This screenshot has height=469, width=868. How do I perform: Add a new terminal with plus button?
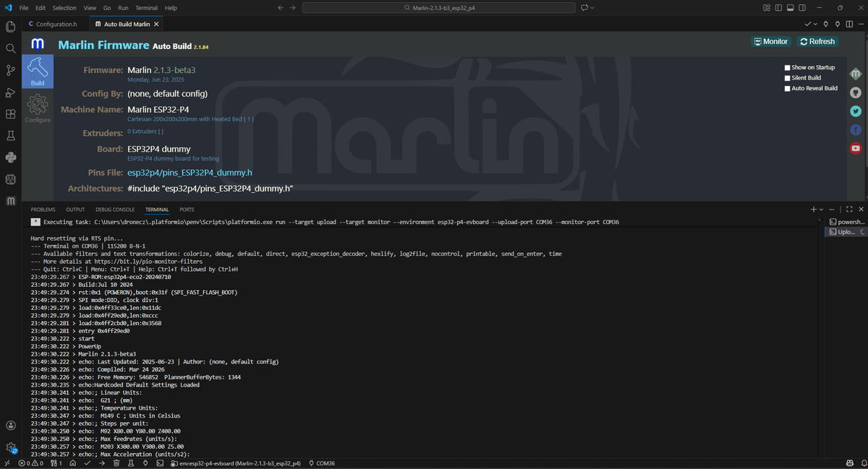[x=813, y=210]
